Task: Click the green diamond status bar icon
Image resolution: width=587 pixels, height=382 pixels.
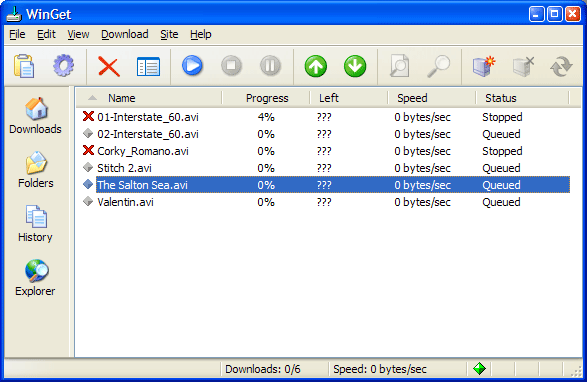Action: 479,369
